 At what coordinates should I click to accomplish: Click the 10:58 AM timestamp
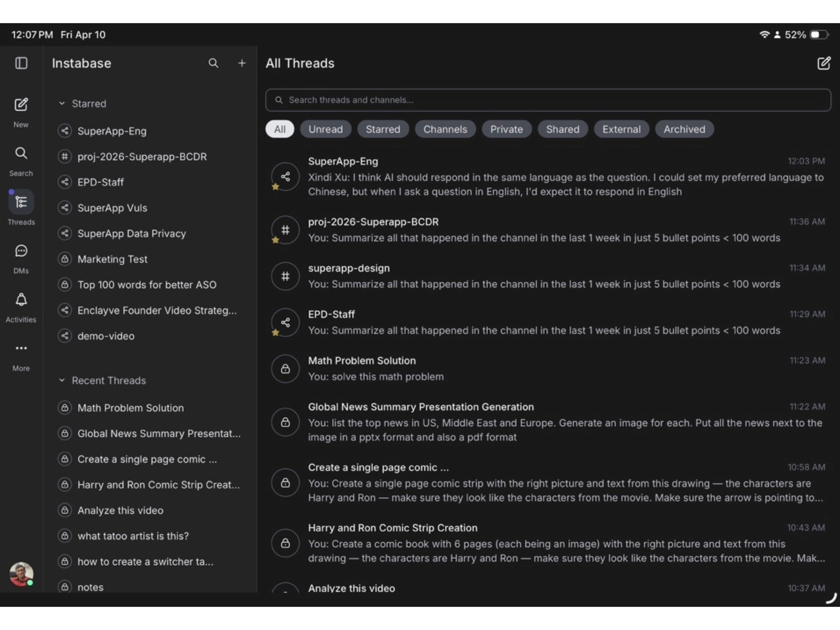point(806,467)
